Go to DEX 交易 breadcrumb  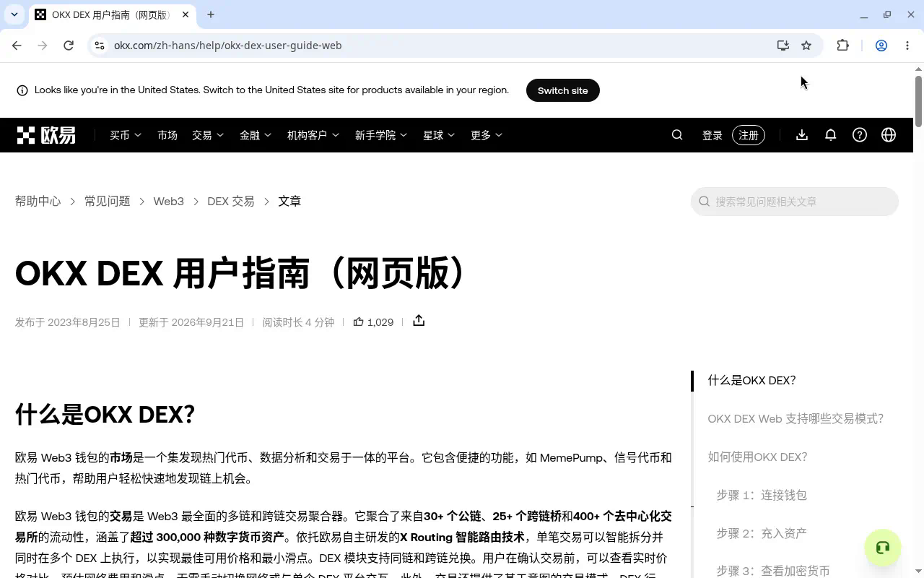pyautogui.click(x=231, y=202)
